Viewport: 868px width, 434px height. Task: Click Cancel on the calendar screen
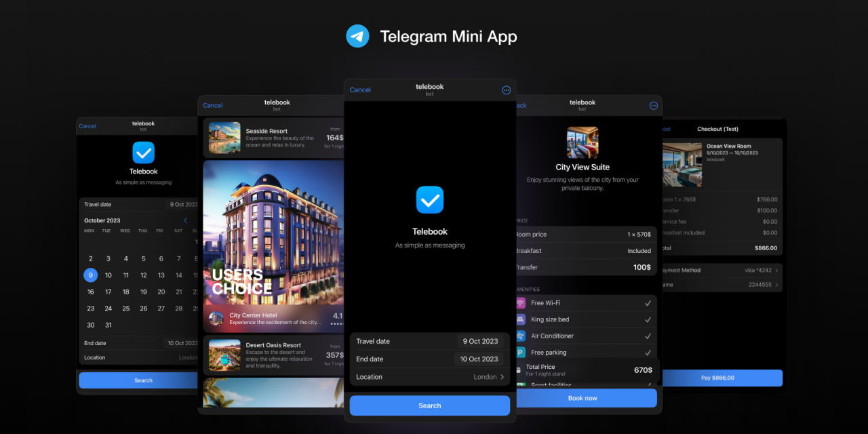(87, 126)
